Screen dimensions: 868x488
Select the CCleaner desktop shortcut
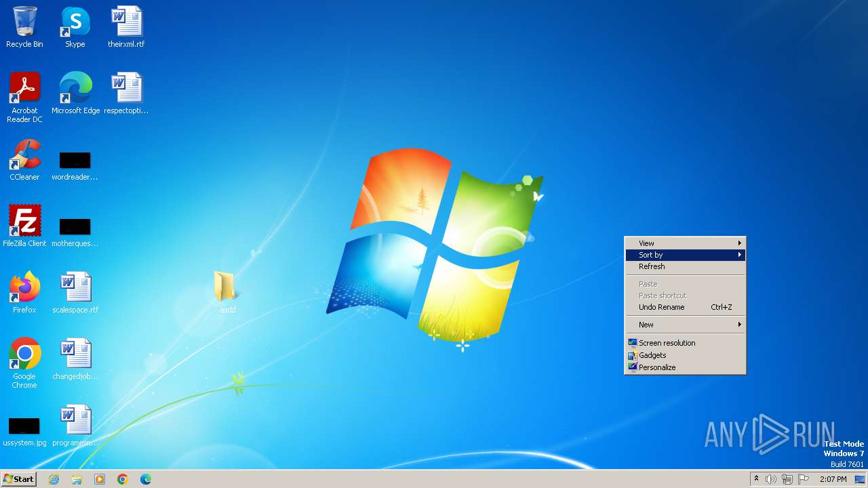tap(24, 160)
